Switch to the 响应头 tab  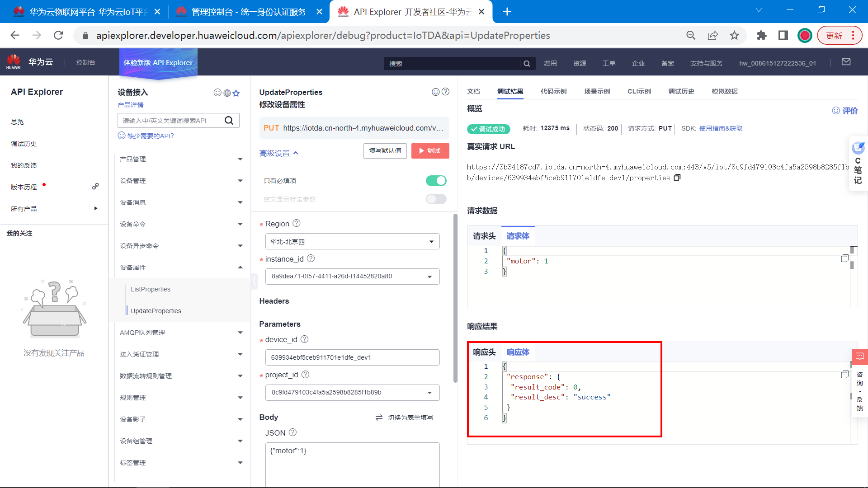484,352
